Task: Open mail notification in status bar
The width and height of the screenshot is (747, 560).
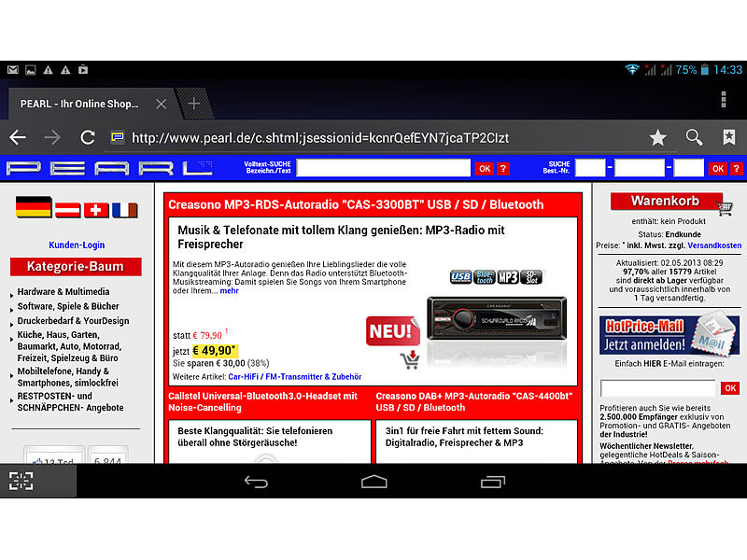Action: tap(13, 70)
